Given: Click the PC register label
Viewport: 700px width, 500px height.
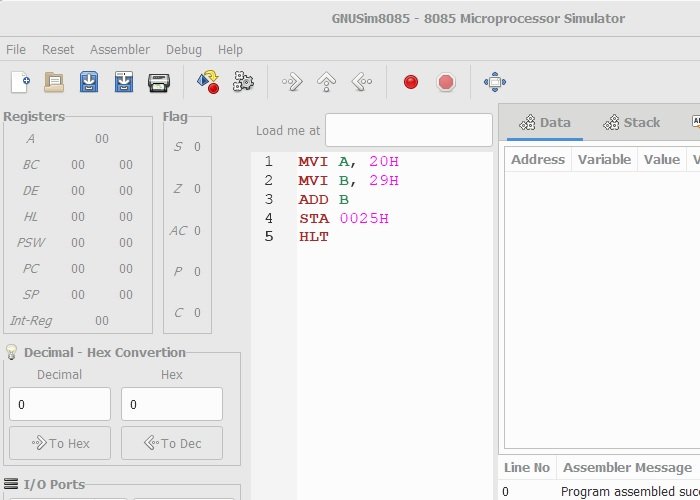Looking at the screenshot, I should [31, 269].
